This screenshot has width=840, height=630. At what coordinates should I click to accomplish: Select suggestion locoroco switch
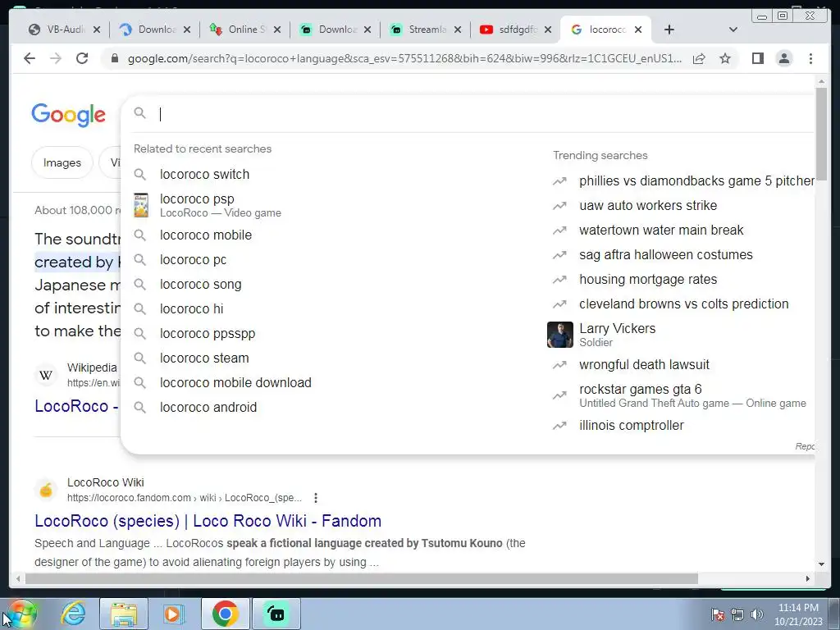(204, 174)
